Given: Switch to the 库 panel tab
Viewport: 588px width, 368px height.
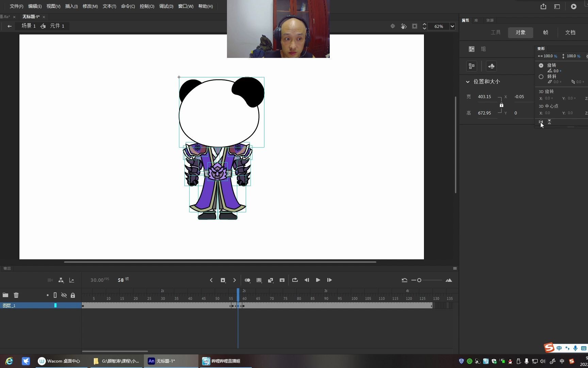Looking at the screenshot, I should 476,20.
